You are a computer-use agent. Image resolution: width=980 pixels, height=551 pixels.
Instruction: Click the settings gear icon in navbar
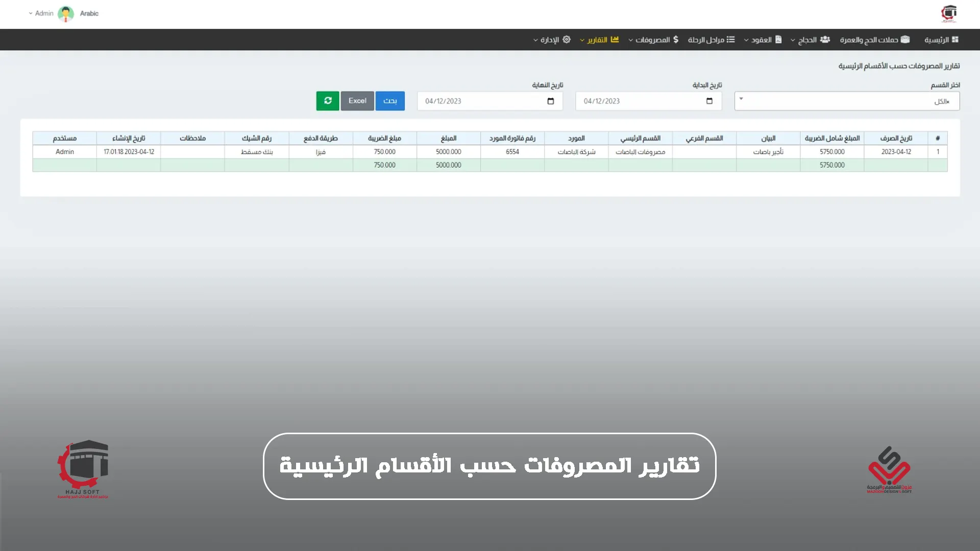pos(567,40)
